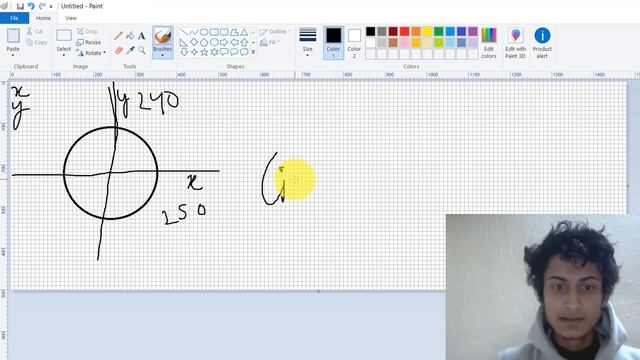Open the Product alert
Image resolution: width=640 pixels, height=360 pixels.
(542, 43)
